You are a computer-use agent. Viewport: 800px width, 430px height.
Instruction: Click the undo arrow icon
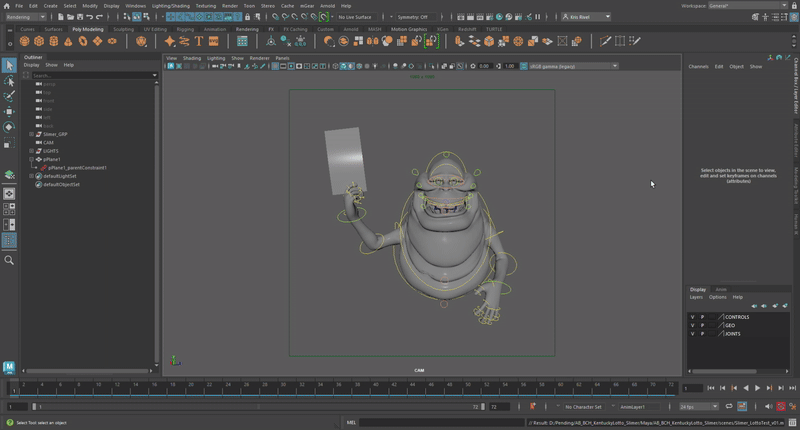[x=90, y=17]
